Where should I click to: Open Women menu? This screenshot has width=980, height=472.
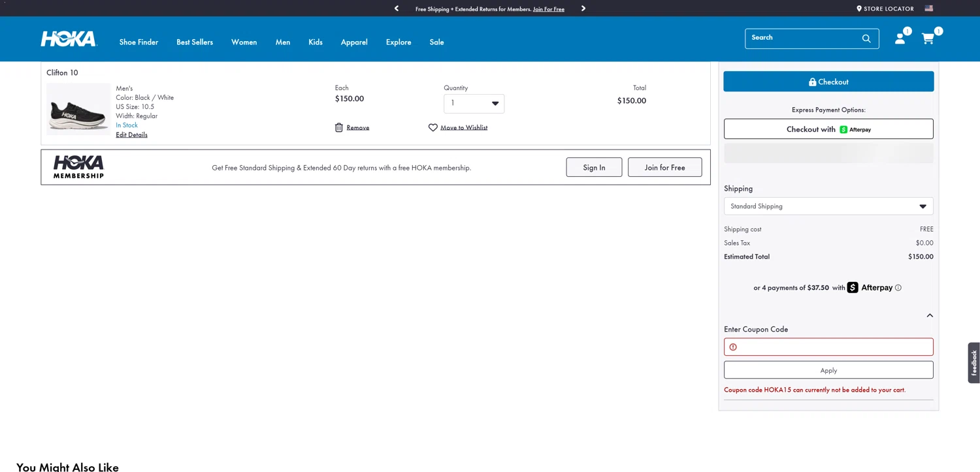[244, 42]
